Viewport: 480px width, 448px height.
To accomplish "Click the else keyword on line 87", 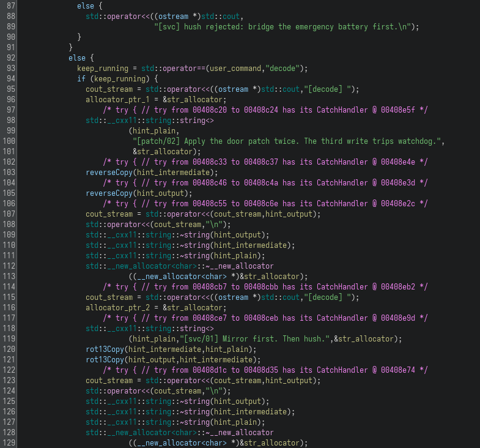I will pos(86,6).
